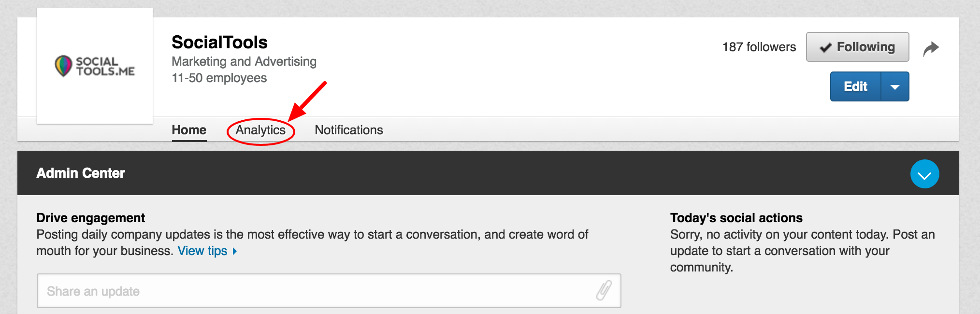Click the Drive engagement heading
980x314 pixels.
(x=91, y=218)
